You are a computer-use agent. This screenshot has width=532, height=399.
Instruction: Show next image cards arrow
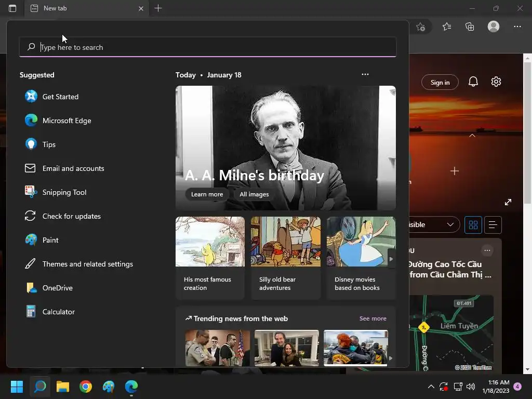pyautogui.click(x=391, y=259)
